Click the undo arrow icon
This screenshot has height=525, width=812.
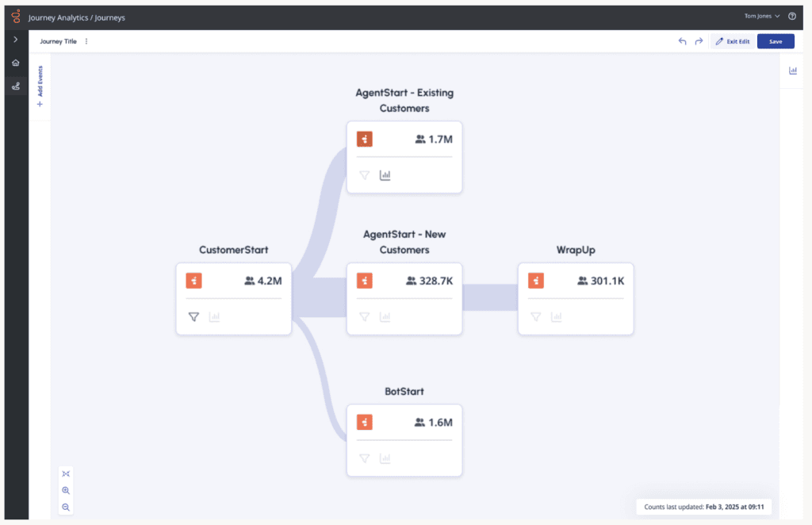[x=682, y=41]
